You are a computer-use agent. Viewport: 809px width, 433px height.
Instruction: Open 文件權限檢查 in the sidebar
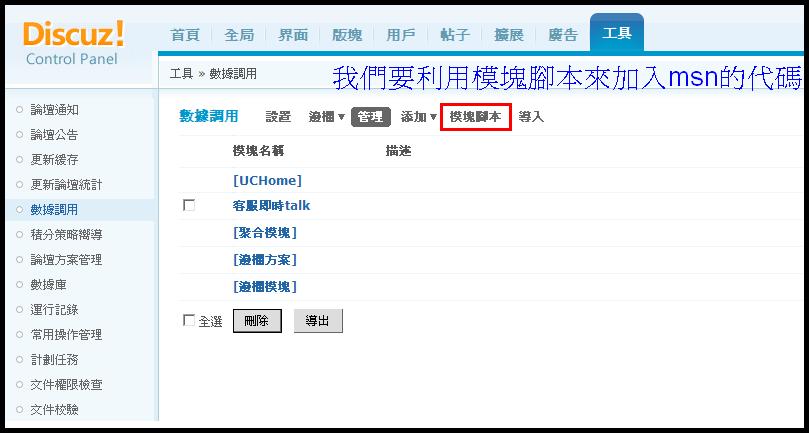coord(67,385)
